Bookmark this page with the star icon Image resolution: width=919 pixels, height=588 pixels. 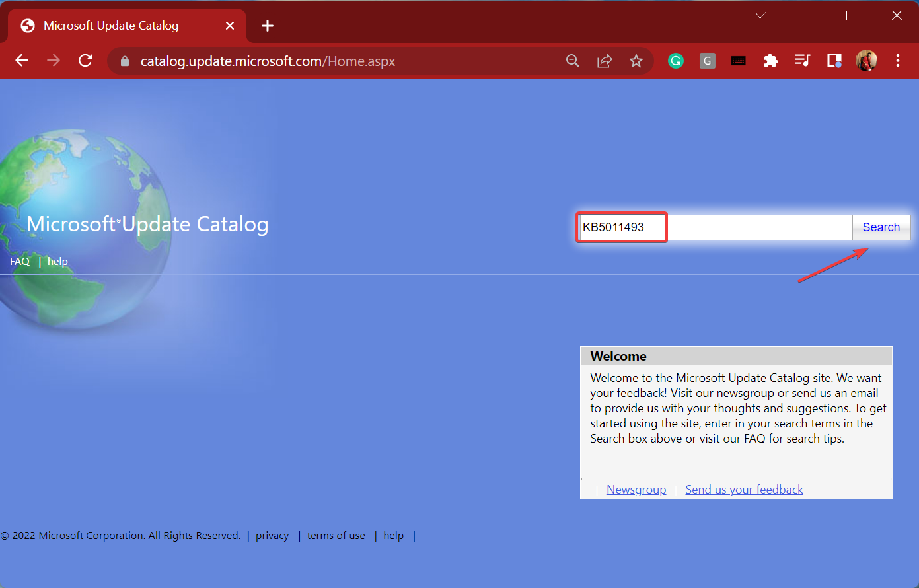636,61
